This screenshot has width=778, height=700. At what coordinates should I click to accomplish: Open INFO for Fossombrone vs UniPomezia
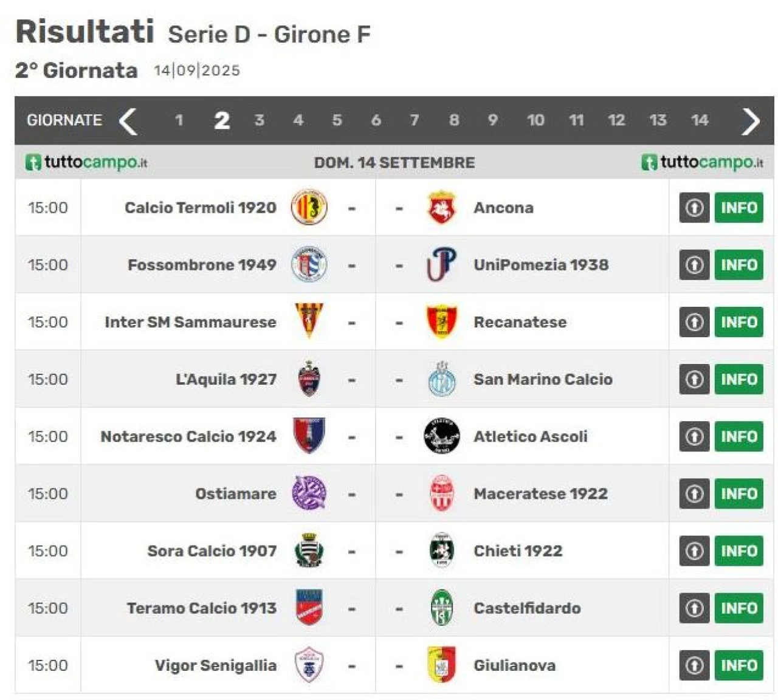click(738, 265)
